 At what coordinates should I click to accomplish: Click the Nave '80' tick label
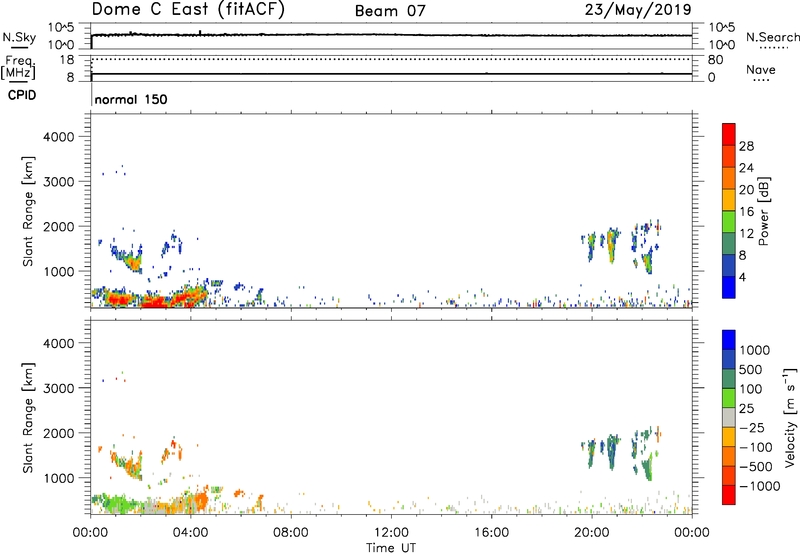click(715, 60)
